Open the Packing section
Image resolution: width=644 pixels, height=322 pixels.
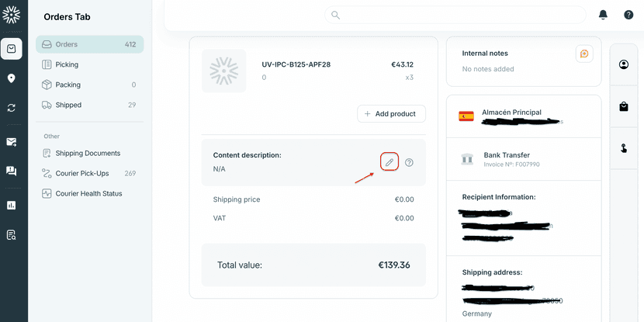(x=68, y=85)
